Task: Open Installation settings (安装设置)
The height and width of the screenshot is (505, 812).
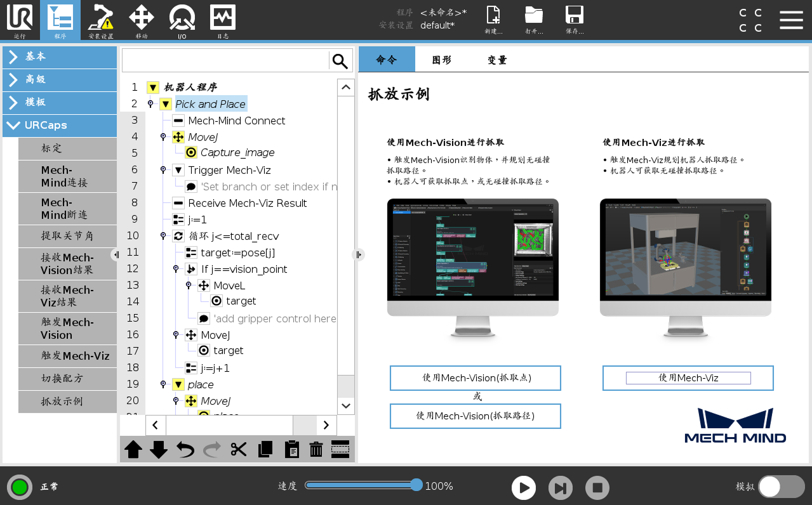Action: click(x=100, y=20)
